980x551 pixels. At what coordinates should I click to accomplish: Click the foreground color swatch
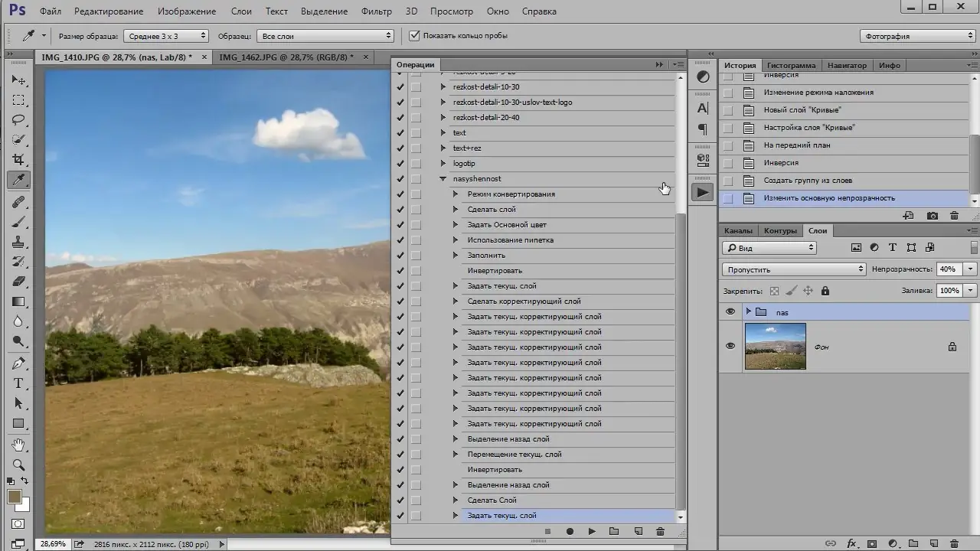[x=15, y=497]
